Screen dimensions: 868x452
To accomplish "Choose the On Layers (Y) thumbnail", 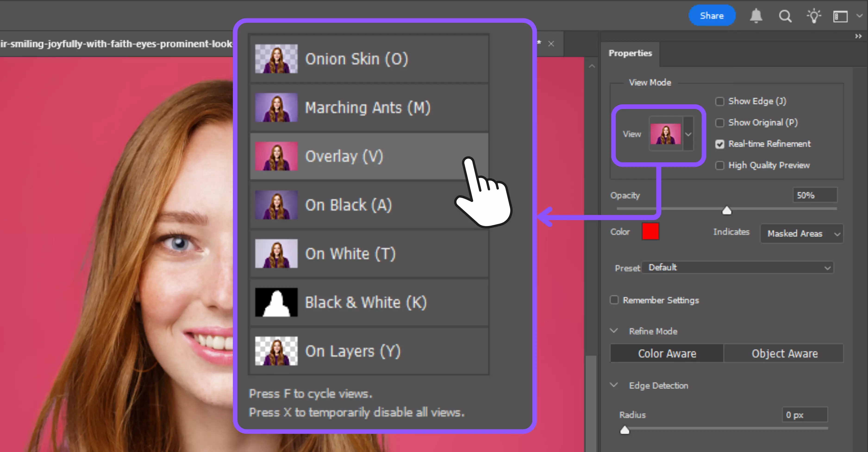I will pos(276,351).
